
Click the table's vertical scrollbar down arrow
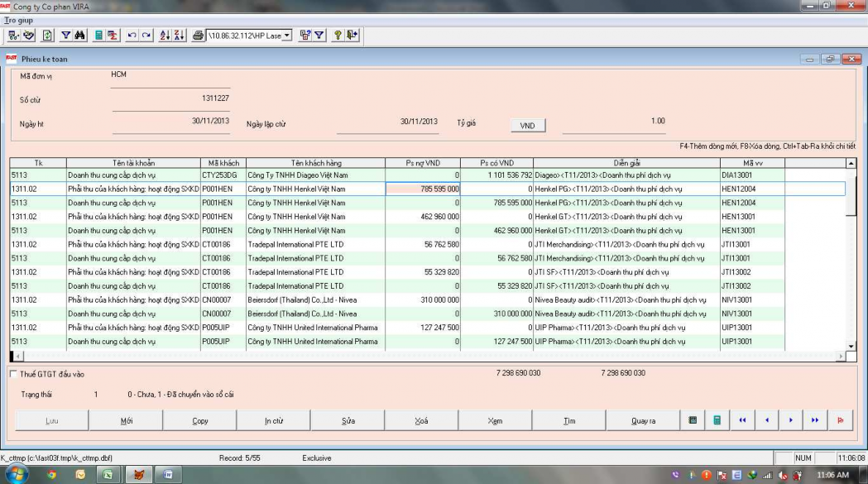(851, 346)
